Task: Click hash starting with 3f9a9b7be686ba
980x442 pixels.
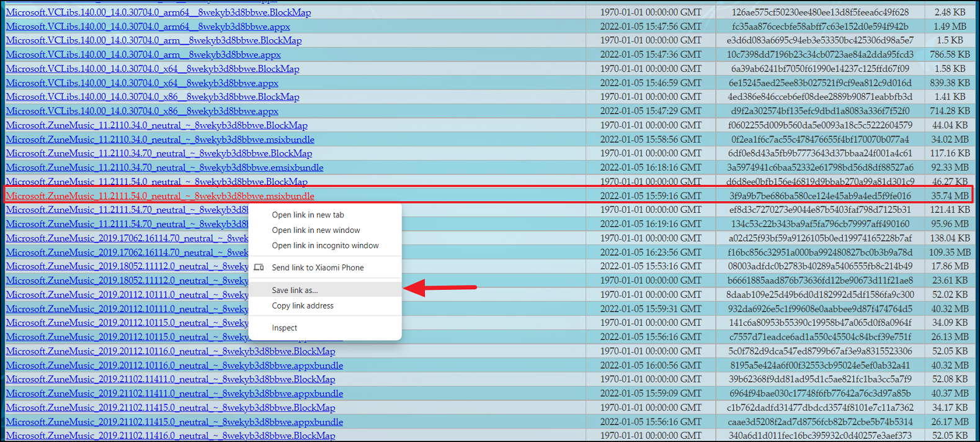Action: click(820, 196)
